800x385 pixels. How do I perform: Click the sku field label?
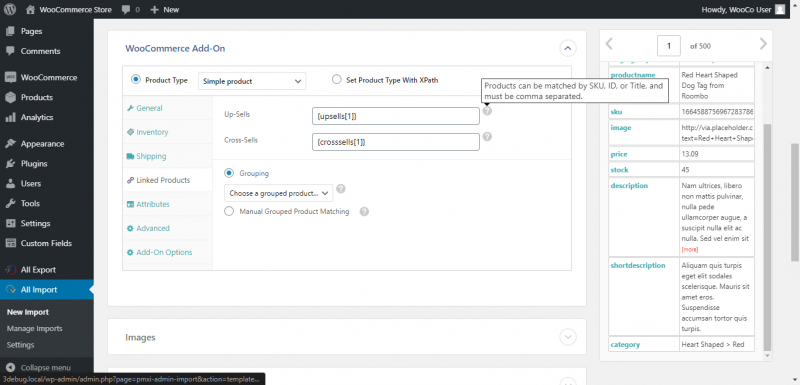(x=616, y=112)
